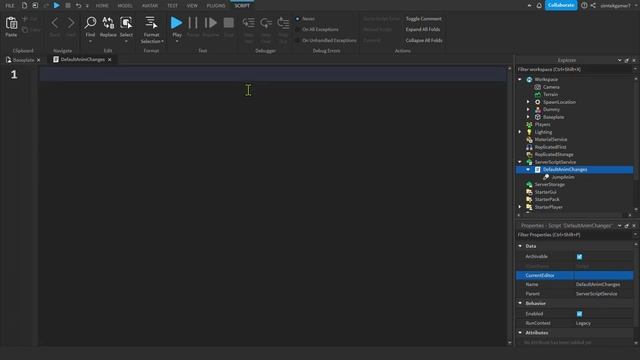Click the share icon next to Collaborate
Image resolution: width=640 pixels, height=360 pixels.
click(593, 5)
